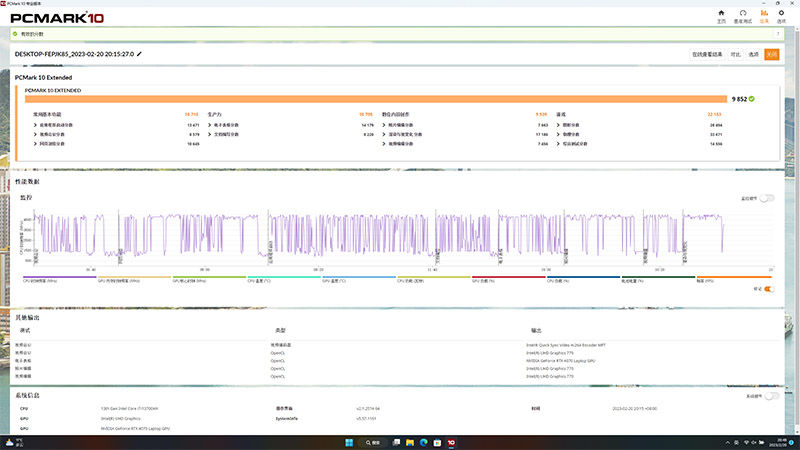Click 'NVIDIA GeForce RTX 4070 Laptop GPU' in output table
Screen dimensions: 800x450
point(560,361)
